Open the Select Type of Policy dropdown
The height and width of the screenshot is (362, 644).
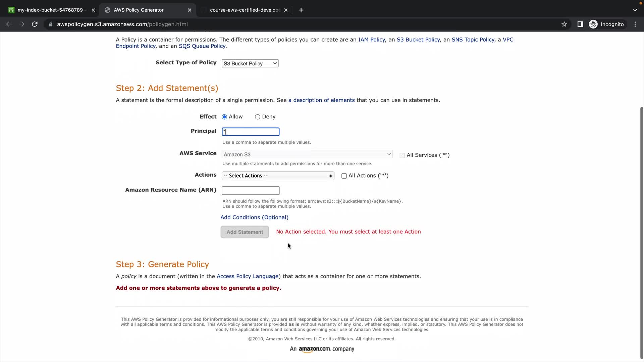coord(250,63)
